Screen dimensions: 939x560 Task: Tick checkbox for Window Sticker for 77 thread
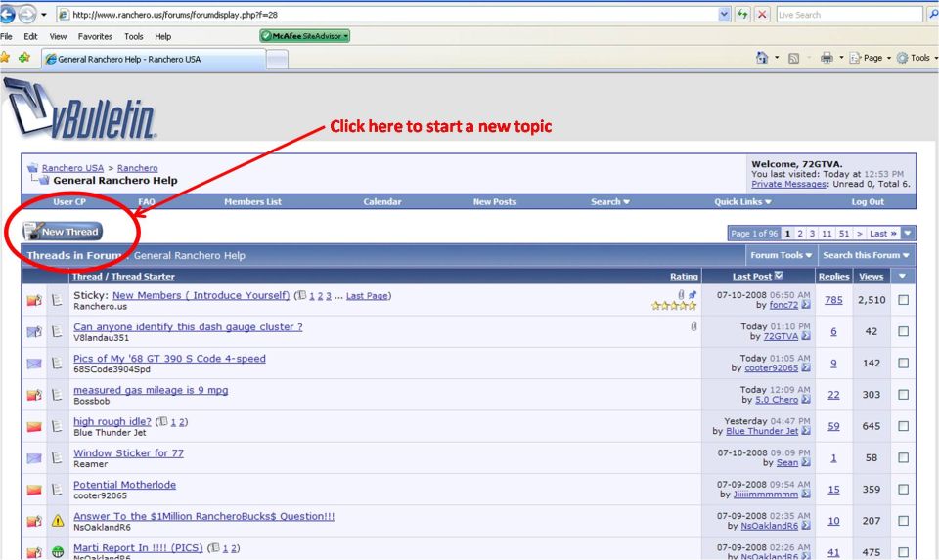click(x=903, y=457)
